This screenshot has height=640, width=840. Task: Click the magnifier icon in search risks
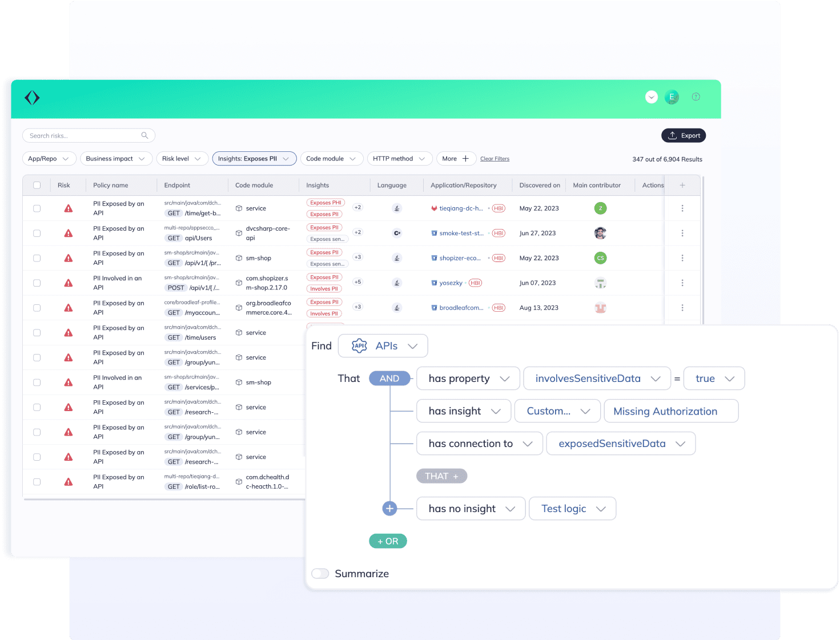144,135
